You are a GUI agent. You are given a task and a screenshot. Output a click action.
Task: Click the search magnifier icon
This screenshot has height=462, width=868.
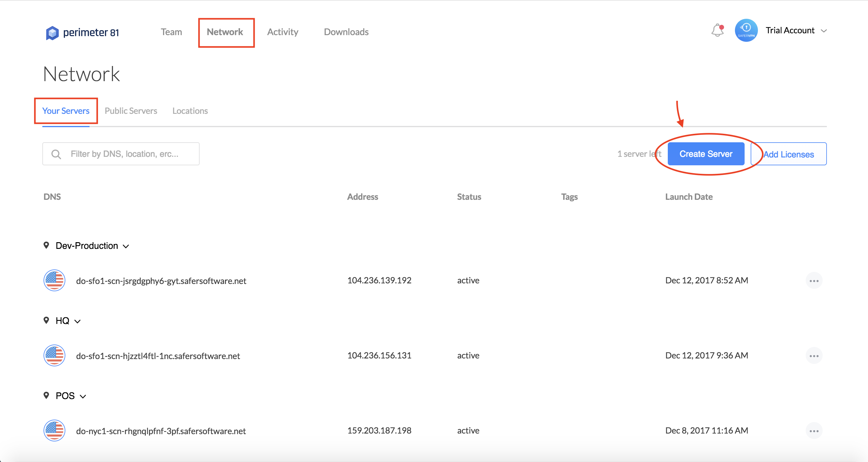pyautogui.click(x=56, y=154)
